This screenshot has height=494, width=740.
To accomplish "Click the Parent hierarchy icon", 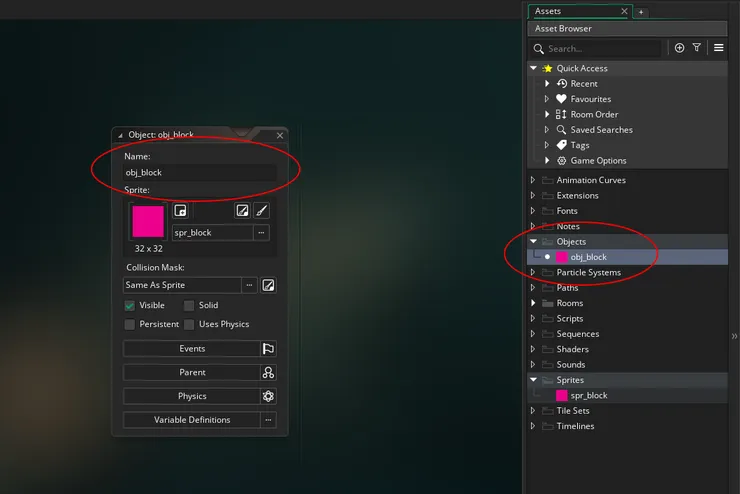I will [x=268, y=372].
